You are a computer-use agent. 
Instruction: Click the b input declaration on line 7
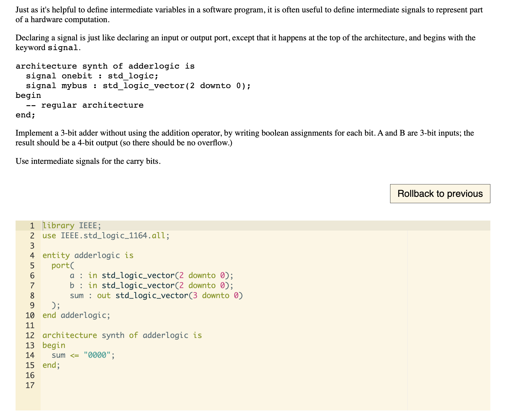pos(72,285)
